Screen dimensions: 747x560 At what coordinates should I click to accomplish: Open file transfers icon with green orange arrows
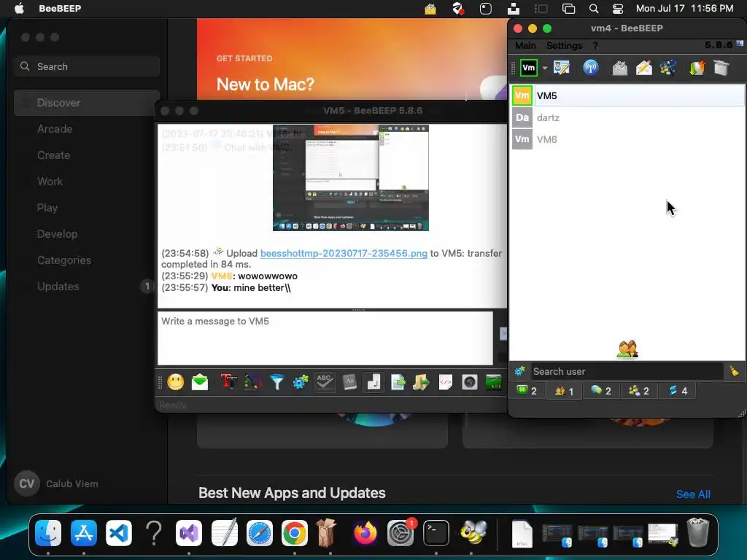[x=697, y=68]
